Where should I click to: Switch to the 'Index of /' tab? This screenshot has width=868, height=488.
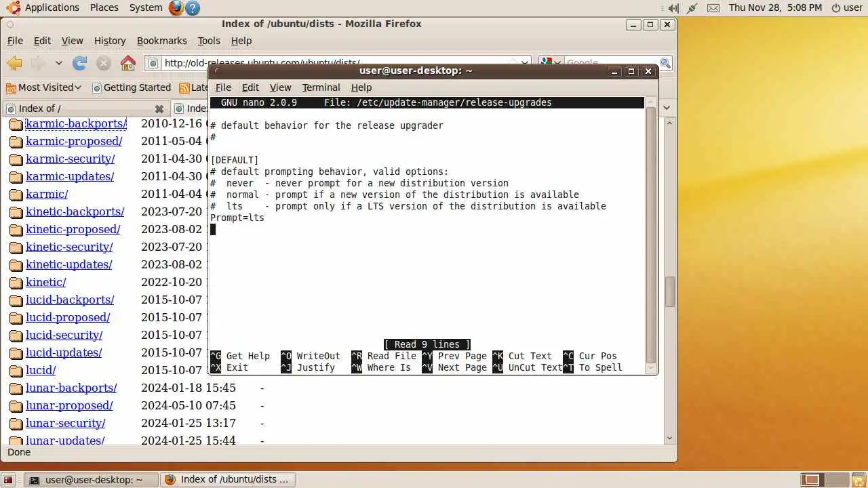85,108
